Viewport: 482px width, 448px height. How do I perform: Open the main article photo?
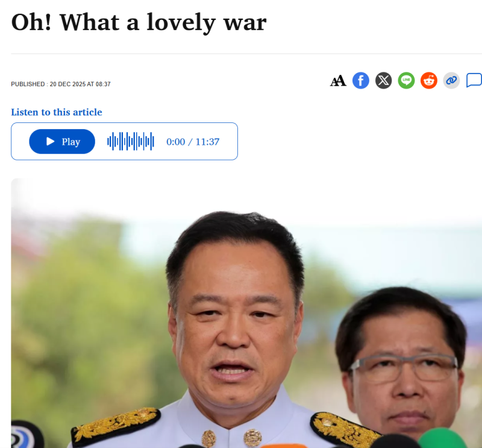pyautogui.click(x=246, y=313)
